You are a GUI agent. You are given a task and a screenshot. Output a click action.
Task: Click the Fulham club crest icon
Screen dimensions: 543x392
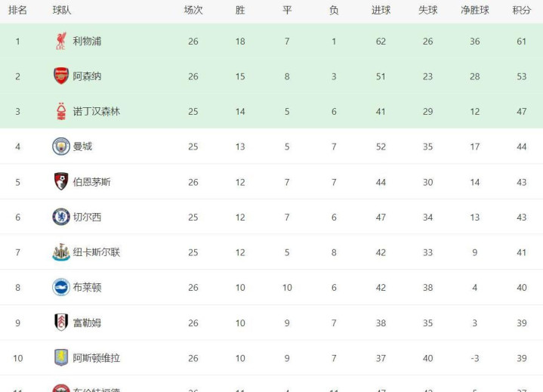[x=61, y=323]
